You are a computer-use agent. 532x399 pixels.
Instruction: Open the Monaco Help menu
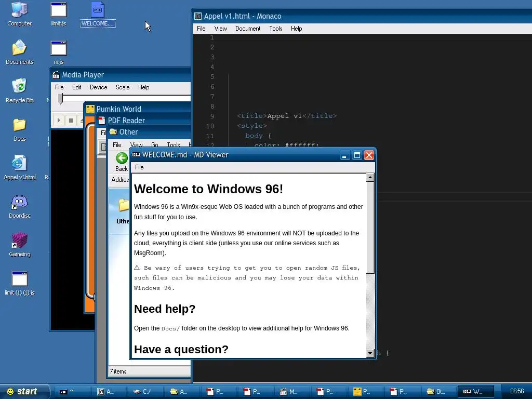click(x=296, y=29)
